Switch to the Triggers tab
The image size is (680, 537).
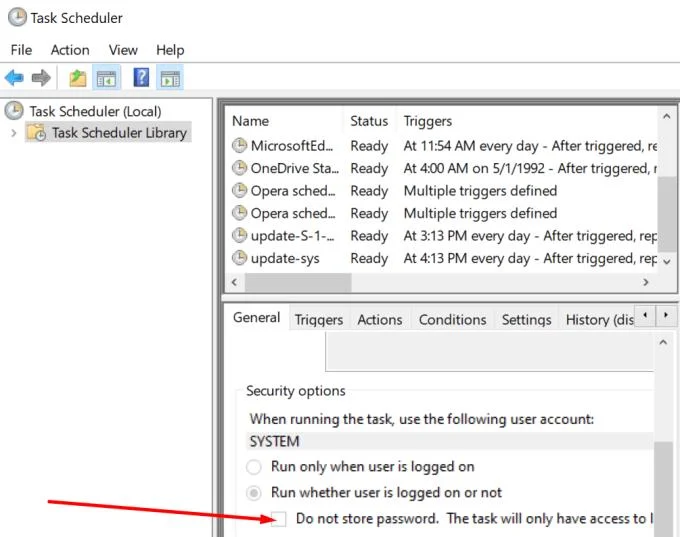319,320
